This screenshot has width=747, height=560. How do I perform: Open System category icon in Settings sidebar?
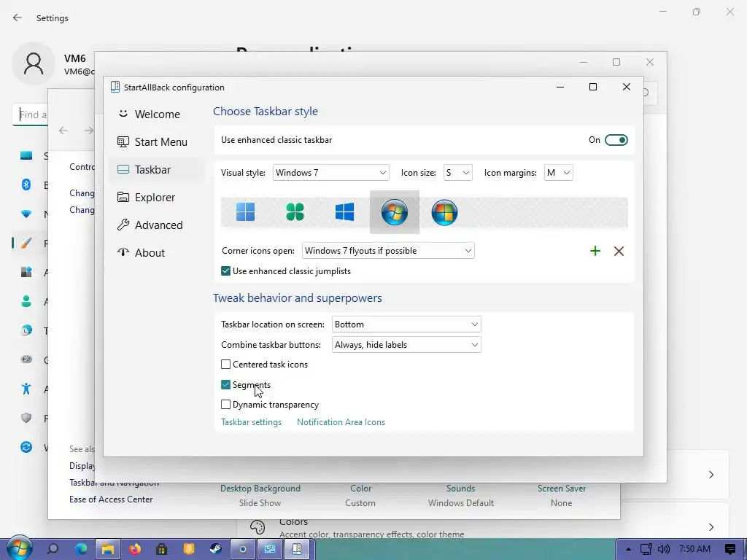pyautogui.click(x=26, y=156)
